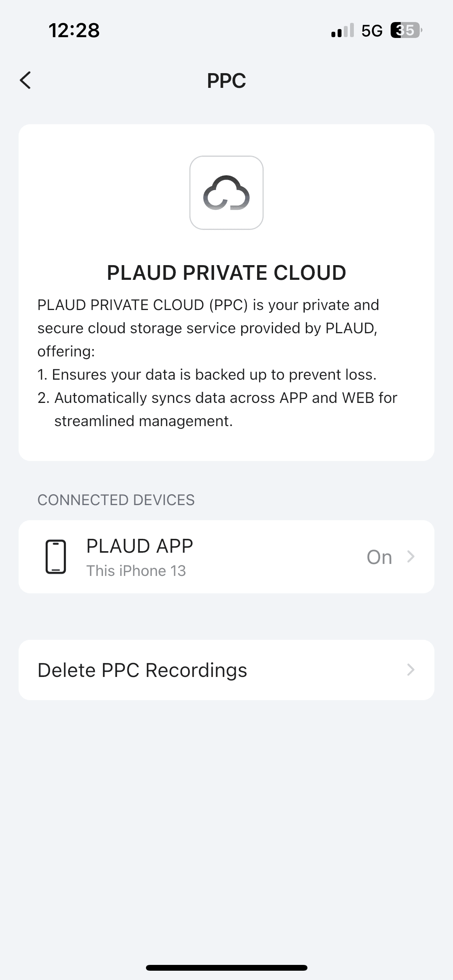Tap the back arrow in the header
Image resolution: width=453 pixels, height=980 pixels.
[x=26, y=81]
